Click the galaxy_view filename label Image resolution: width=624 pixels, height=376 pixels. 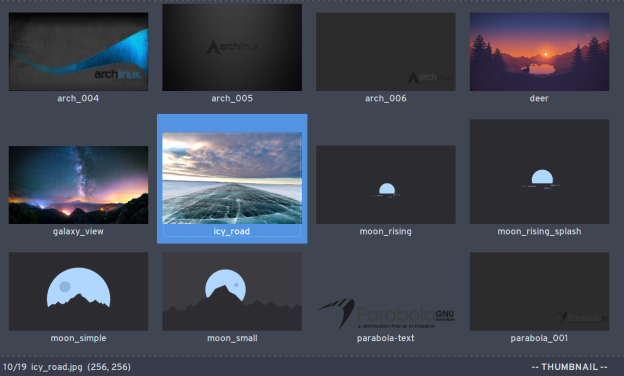[78, 231]
